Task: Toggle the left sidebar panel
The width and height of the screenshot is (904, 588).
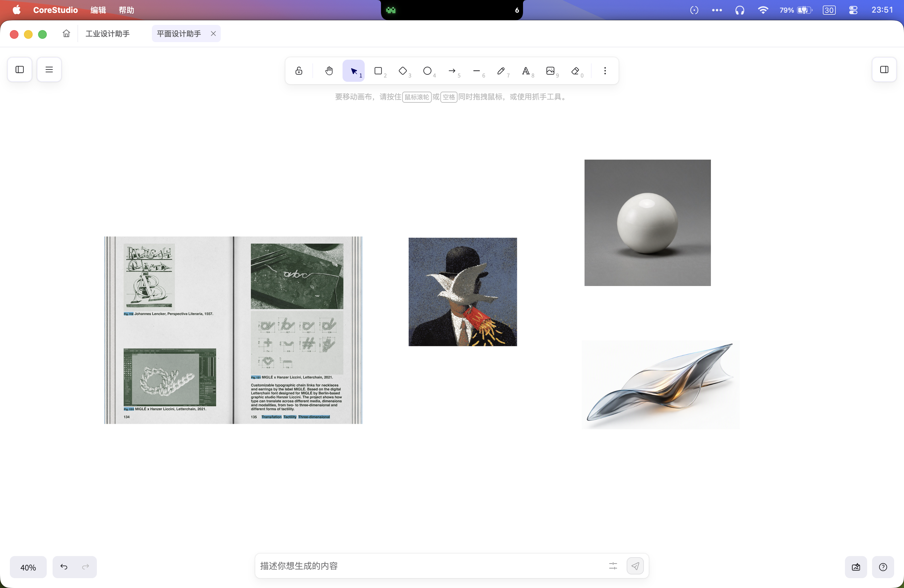Action: 20,70
